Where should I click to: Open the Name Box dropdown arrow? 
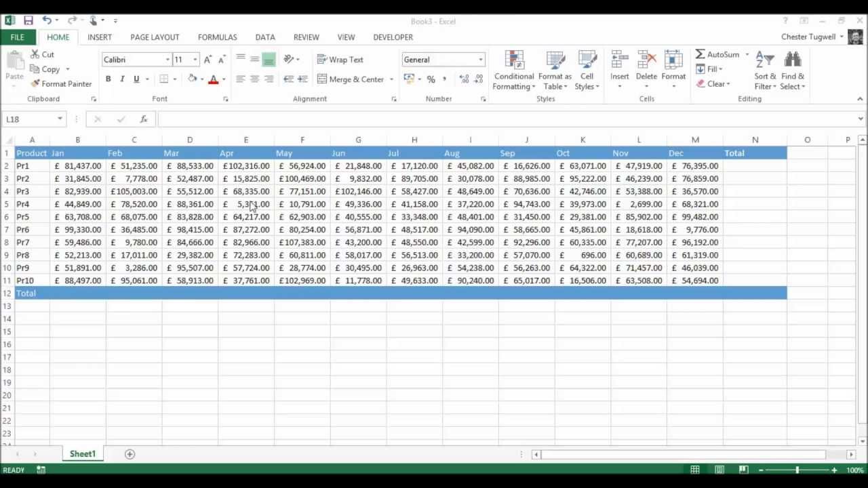pos(60,119)
